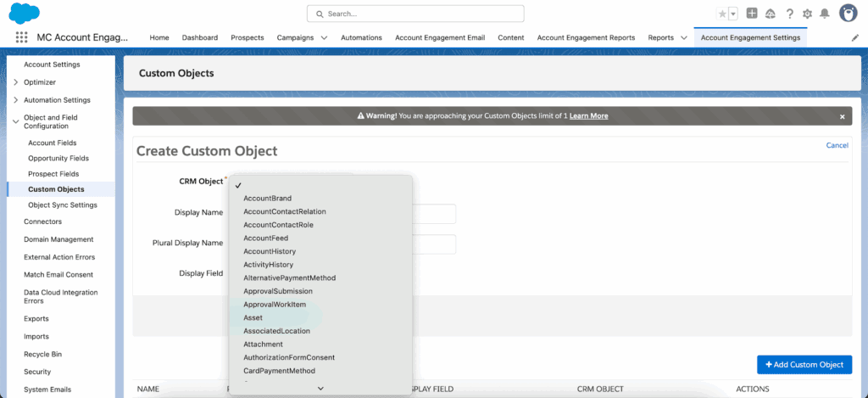Image resolution: width=868 pixels, height=398 pixels.
Task: Open the Content tab
Action: (x=511, y=37)
